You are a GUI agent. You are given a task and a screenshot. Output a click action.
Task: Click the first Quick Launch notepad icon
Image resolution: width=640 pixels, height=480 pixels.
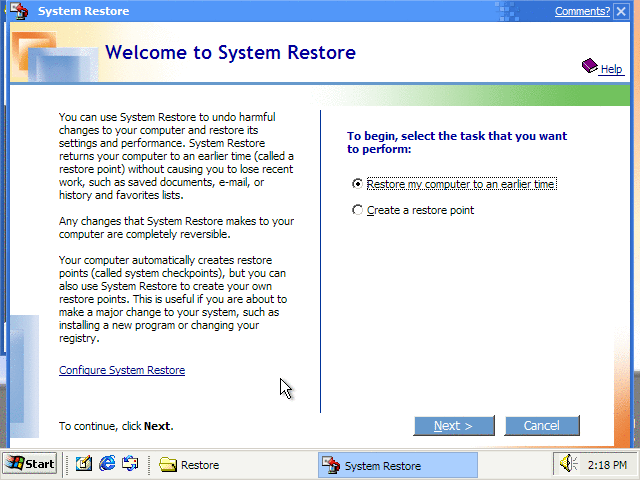(x=84, y=464)
